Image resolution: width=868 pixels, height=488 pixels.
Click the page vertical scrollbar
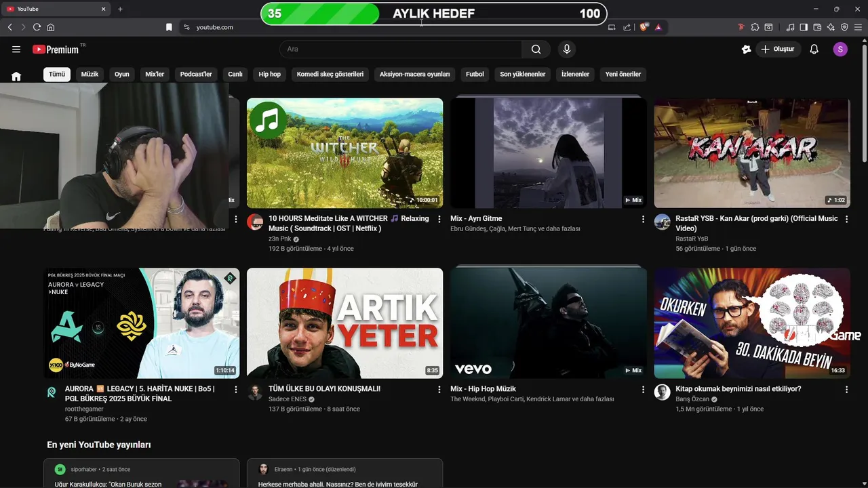coord(864,102)
